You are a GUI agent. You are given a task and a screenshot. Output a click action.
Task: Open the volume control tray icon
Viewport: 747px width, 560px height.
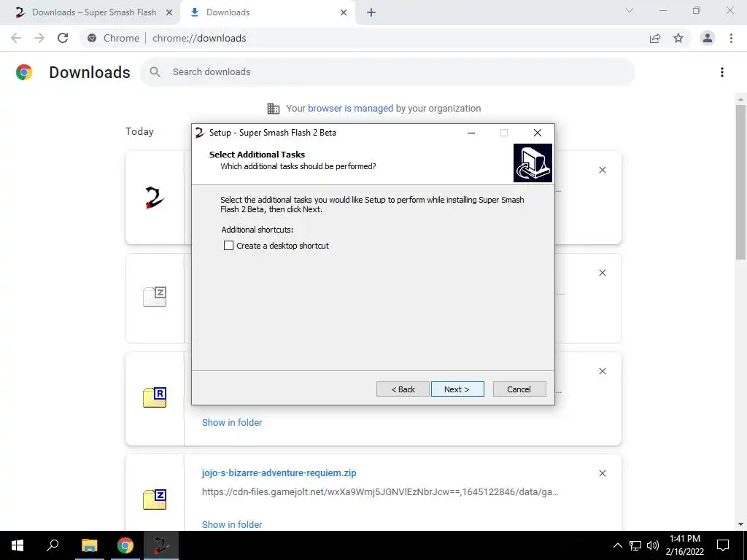tap(653, 545)
